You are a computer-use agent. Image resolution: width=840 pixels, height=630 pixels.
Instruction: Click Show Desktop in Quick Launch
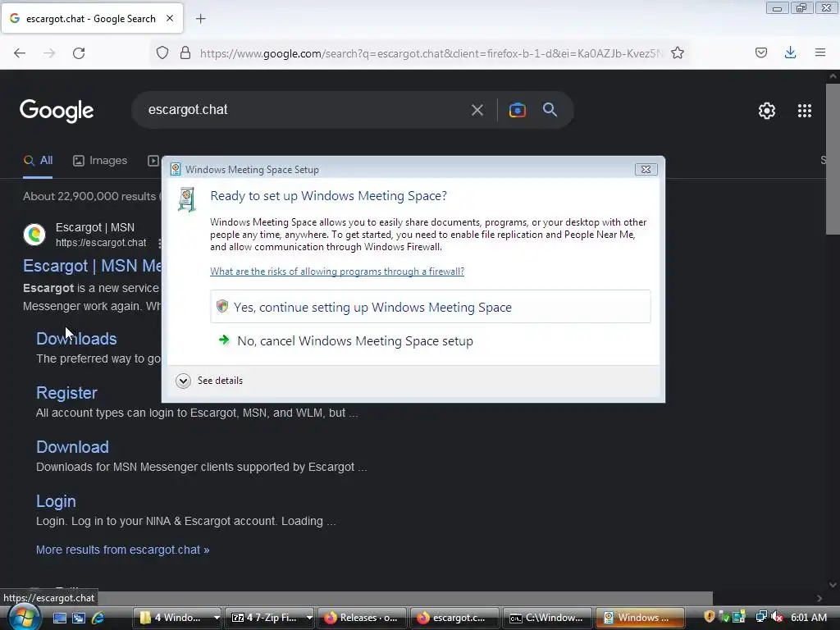tap(59, 618)
